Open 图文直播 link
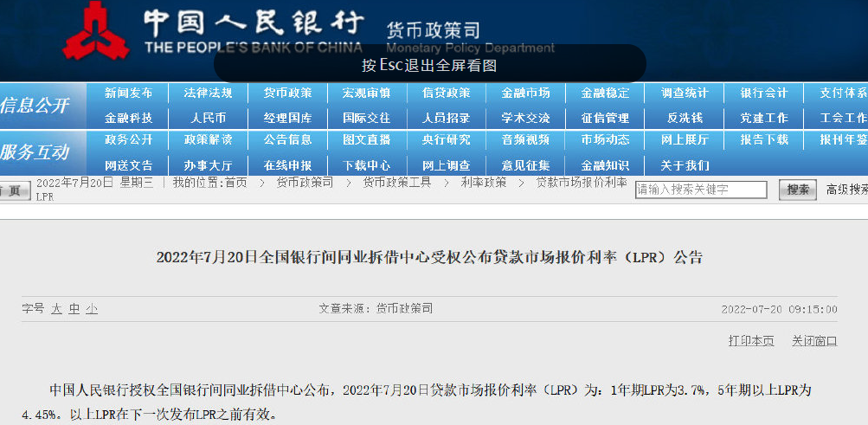 (x=366, y=139)
